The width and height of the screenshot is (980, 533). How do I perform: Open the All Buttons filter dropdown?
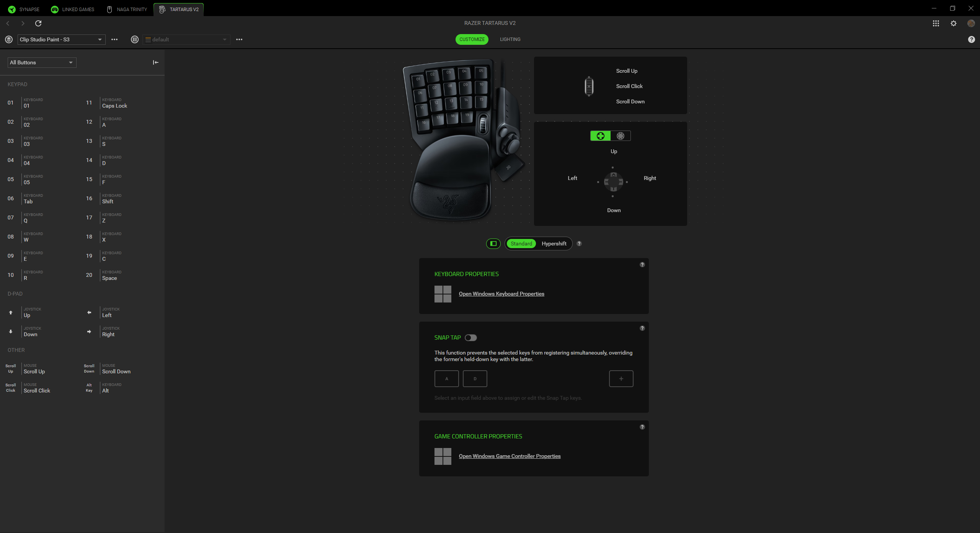(42, 62)
